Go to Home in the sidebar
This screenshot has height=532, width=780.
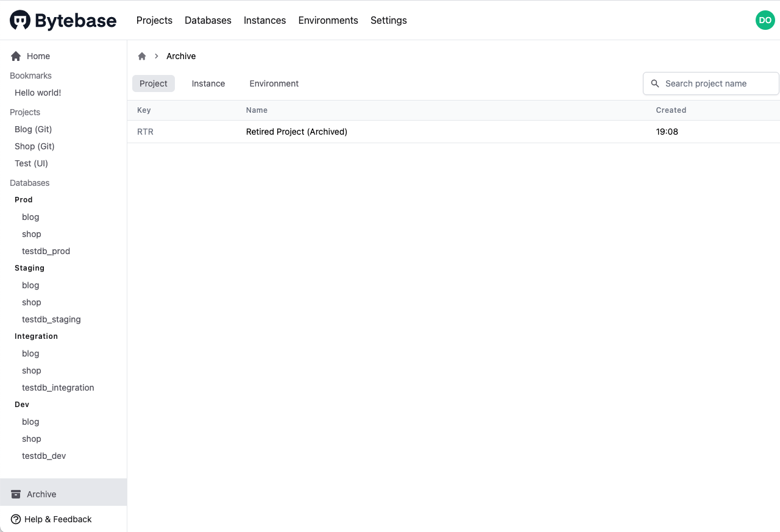(38, 56)
